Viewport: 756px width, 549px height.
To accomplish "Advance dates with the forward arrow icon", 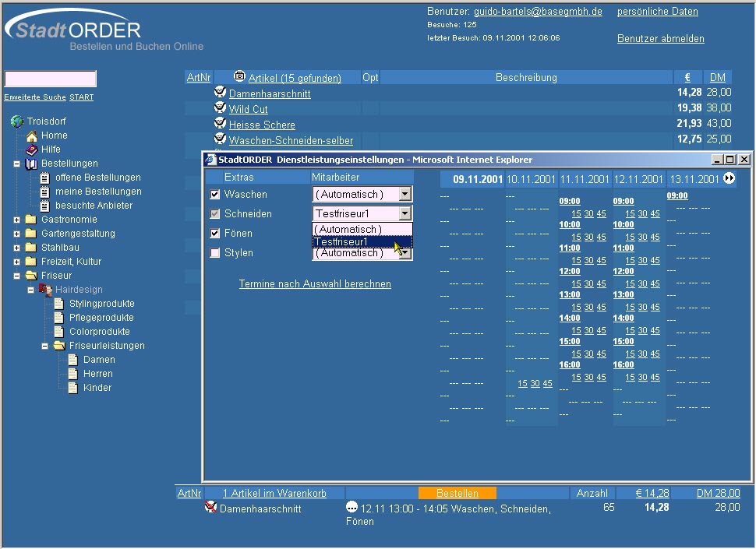I will point(729,179).
